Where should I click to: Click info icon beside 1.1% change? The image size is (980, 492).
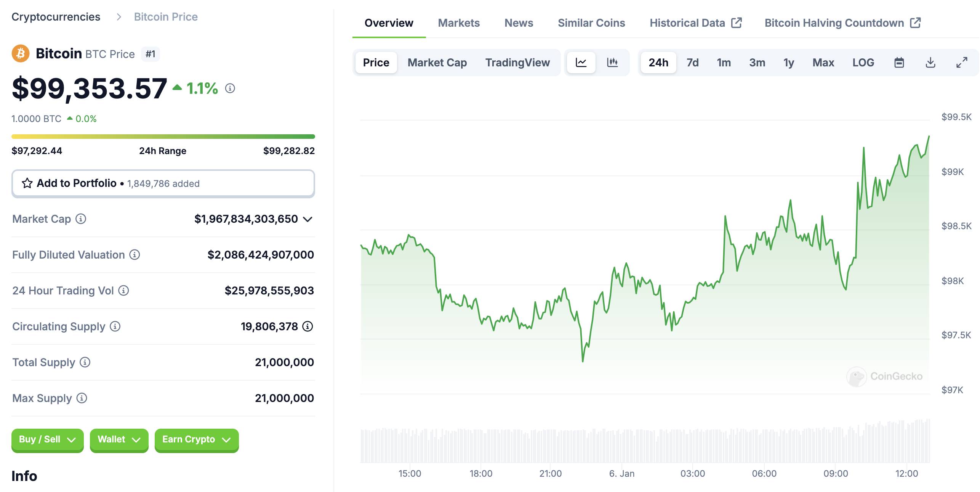(230, 88)
